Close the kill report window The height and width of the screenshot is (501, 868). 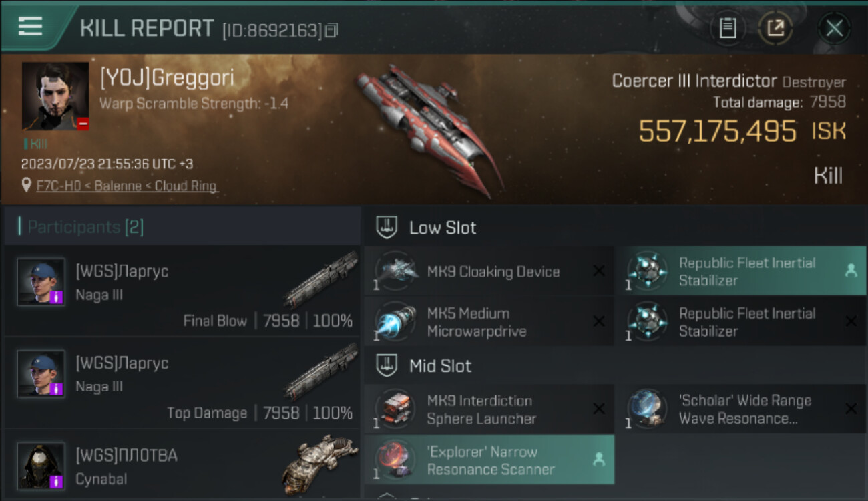(834, 28)
